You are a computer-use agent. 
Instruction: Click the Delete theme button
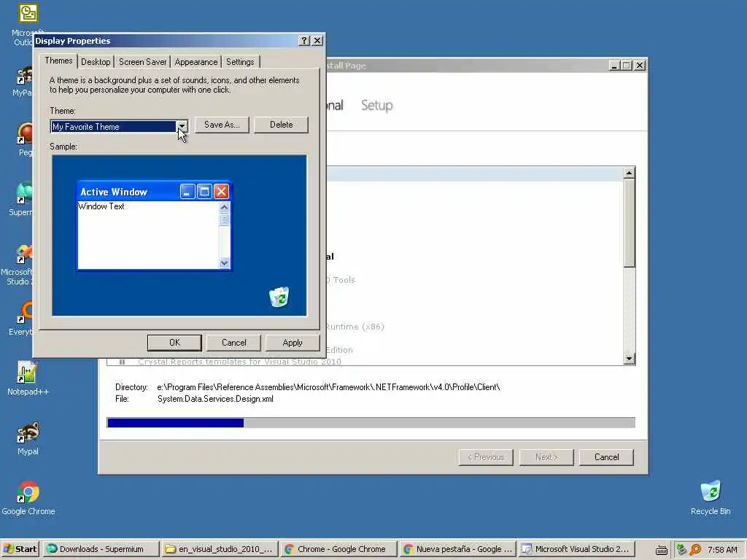281,125
